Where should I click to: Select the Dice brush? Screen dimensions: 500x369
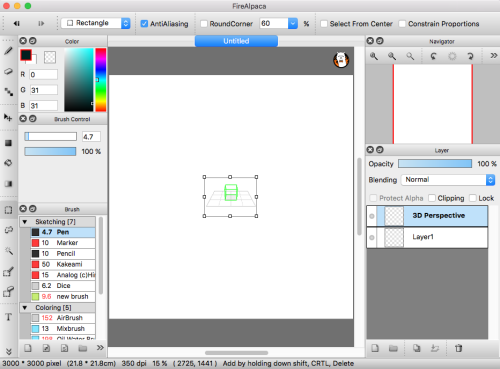pos(63,286)
